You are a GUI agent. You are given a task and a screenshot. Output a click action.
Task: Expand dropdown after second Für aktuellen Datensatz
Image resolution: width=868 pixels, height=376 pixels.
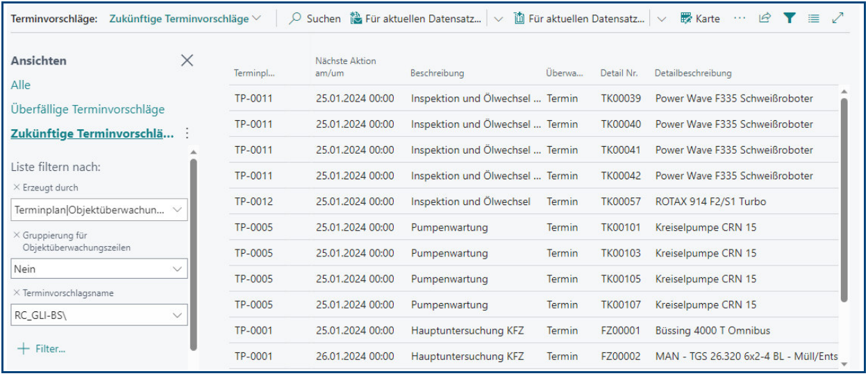662,19
